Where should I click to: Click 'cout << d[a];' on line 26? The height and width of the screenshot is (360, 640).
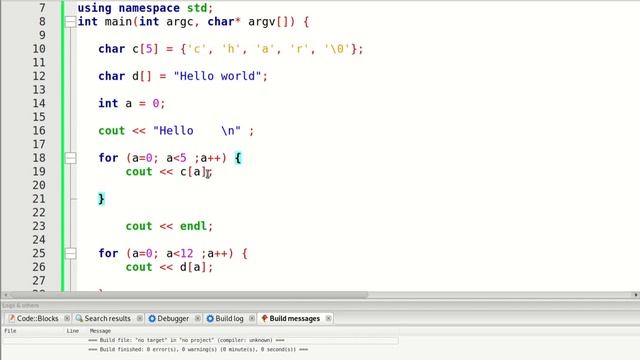pos(169,267)
